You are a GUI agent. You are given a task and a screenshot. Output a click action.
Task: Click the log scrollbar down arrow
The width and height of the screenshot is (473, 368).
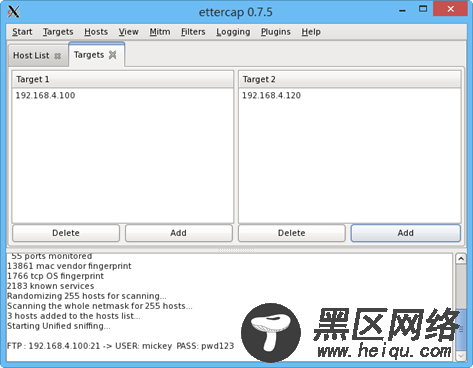tap(461, 356)
